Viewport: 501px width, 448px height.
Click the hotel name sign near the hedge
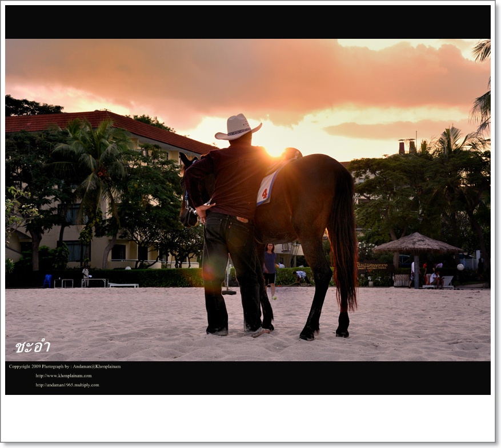pyautogui.click(x=372, y=266)
